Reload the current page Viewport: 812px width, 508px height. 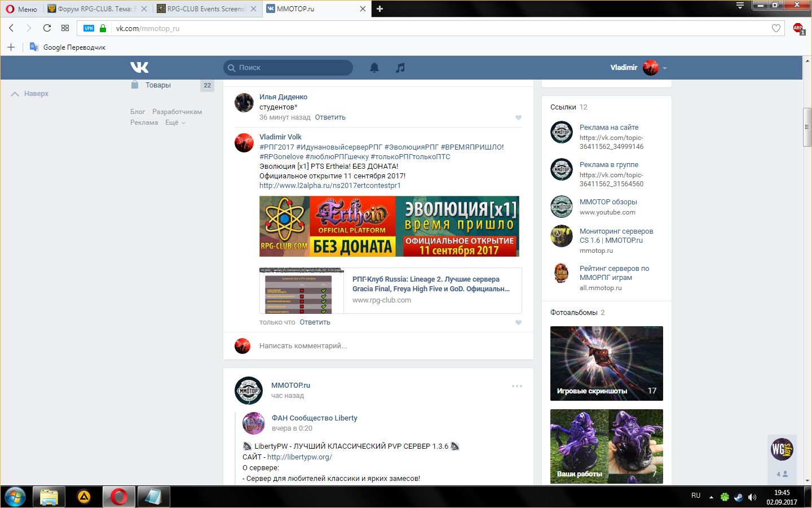coord(47,28)
